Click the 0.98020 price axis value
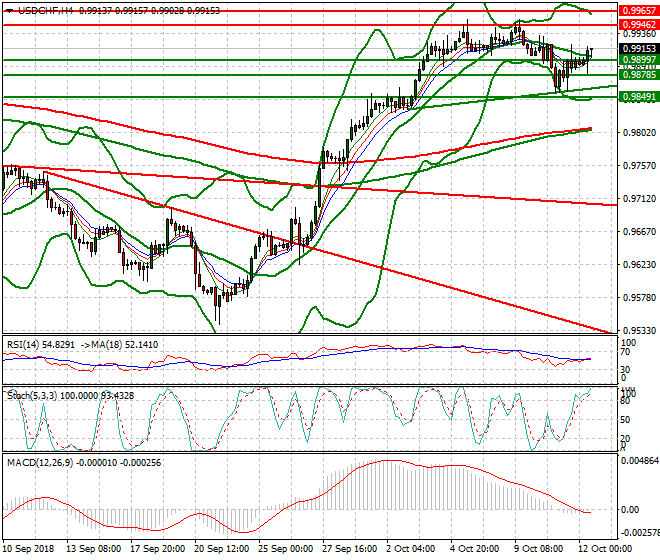 tap(639, 133)
